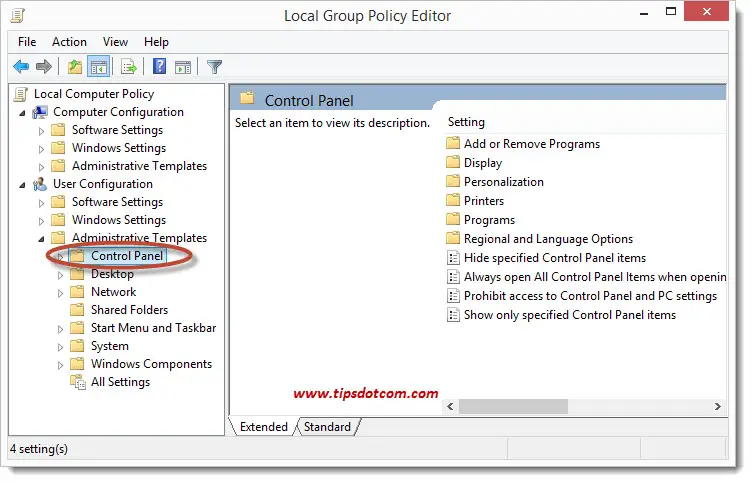This screenshot has width=751, height=482.
Task: Collapse Administrative Templates under User Configuration
Action: pyautogui.click(x=42, y=239)
